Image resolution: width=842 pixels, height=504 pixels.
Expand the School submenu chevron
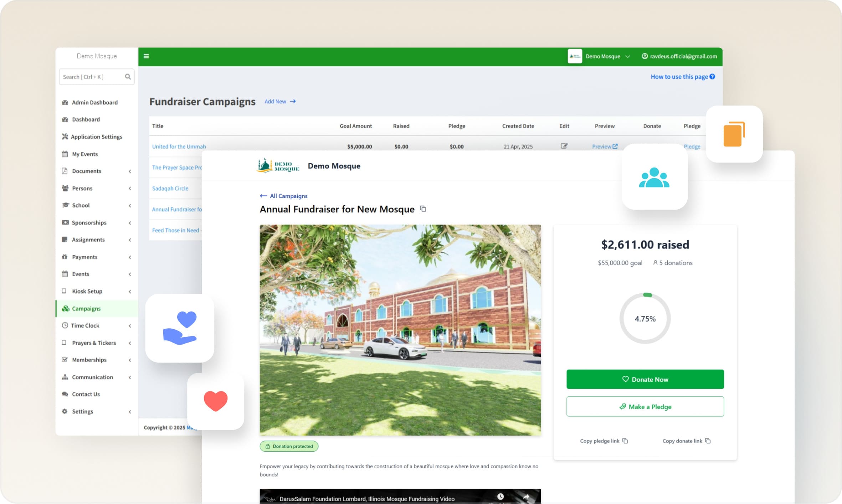point(130,206)
